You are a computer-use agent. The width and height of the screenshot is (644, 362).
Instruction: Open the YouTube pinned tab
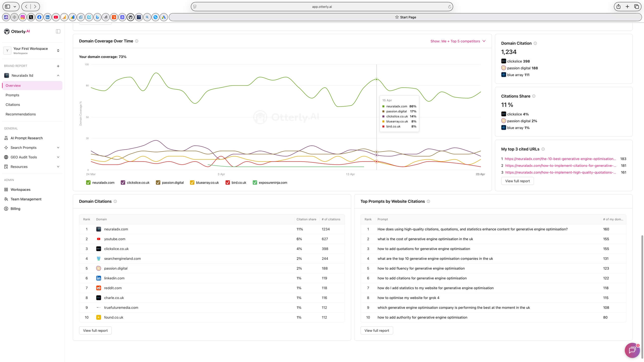pos(56,17)
